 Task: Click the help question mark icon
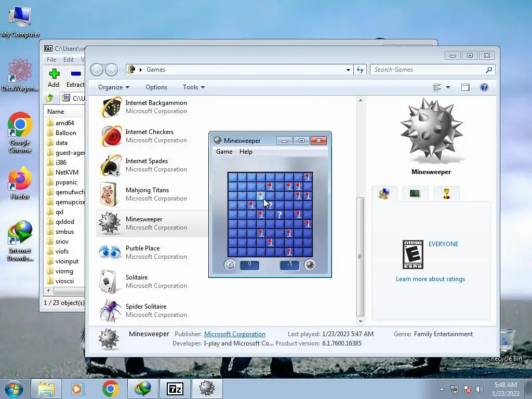(484, 87)
